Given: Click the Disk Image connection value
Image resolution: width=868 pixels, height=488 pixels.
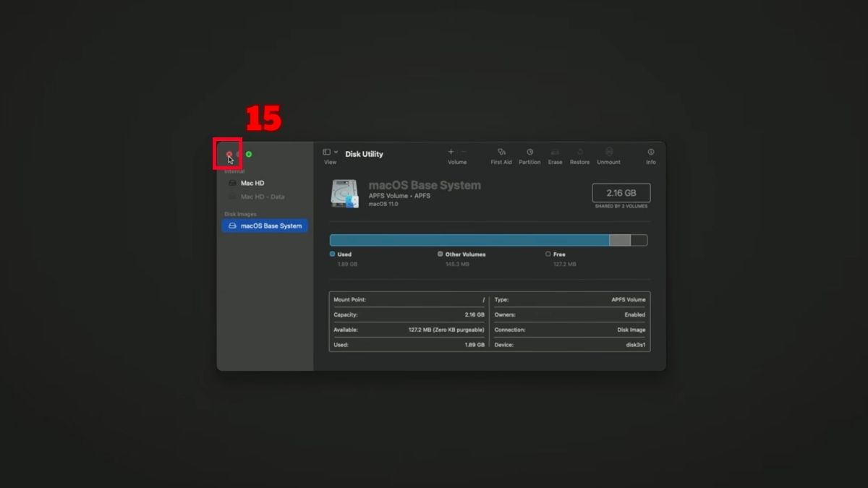Looking at the screenshot, I should pos(631,330).
